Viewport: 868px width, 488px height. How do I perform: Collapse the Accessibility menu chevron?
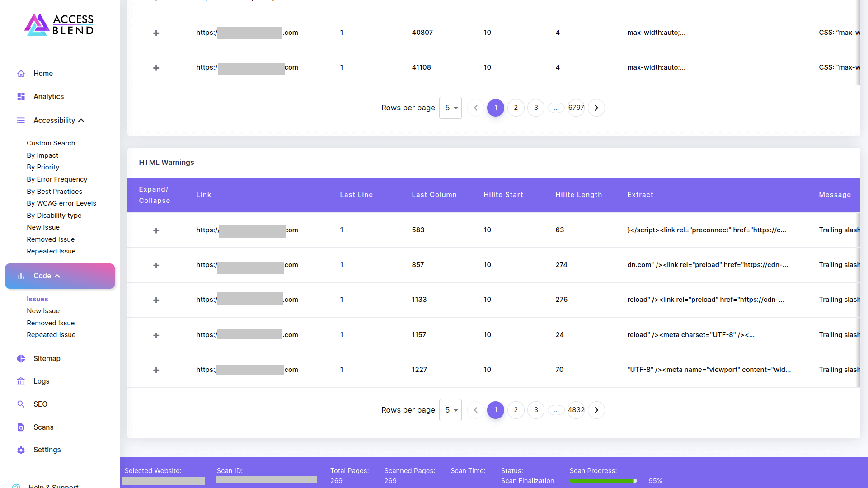click(x=81, y=121)
